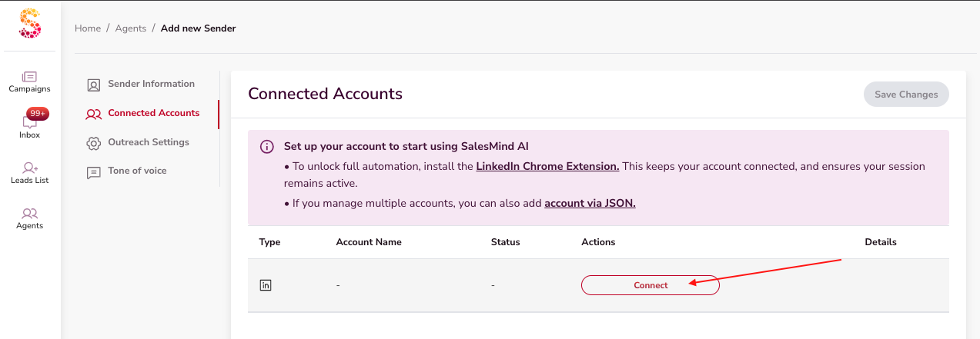Screen dimensions: 980x339
Task: Open Agents sidebar icon
Action: [29, 214]
